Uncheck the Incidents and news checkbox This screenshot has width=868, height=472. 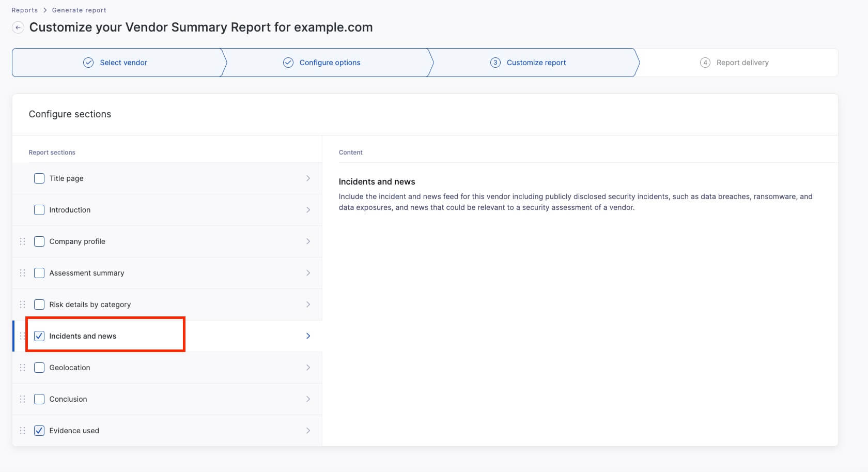(39, 336)
